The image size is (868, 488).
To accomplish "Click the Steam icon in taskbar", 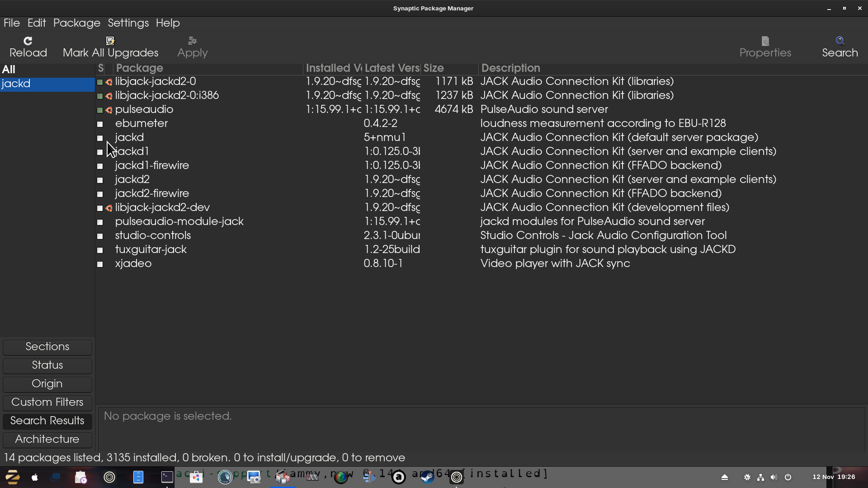I will [427, 477].
